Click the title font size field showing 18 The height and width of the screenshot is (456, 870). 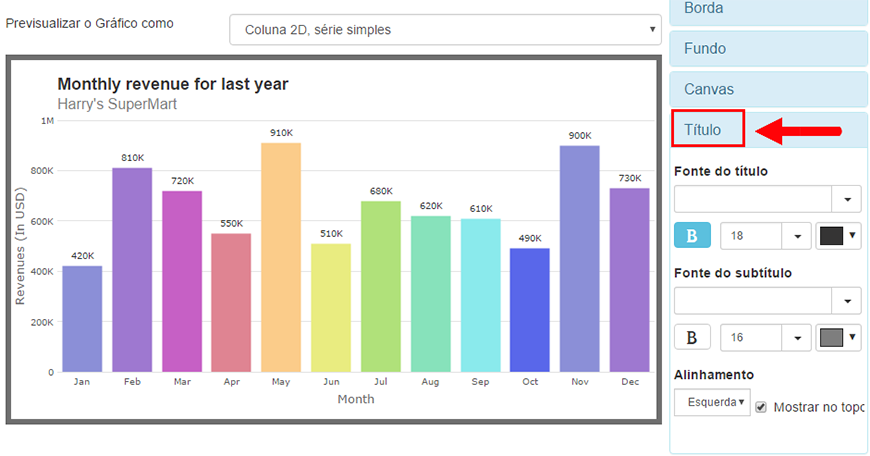pos(751,236)
